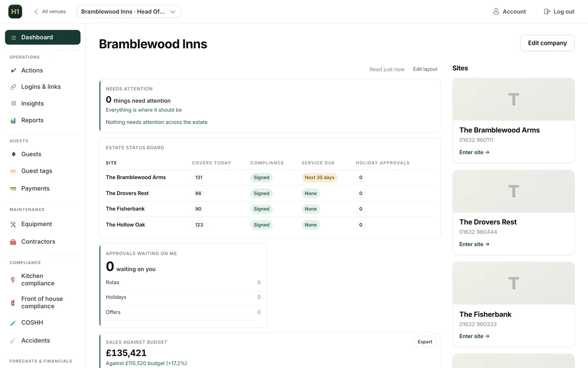Click The Drovers Rest status board row
The height and width of the screenshot is (368, 588).
click(269, 193)
